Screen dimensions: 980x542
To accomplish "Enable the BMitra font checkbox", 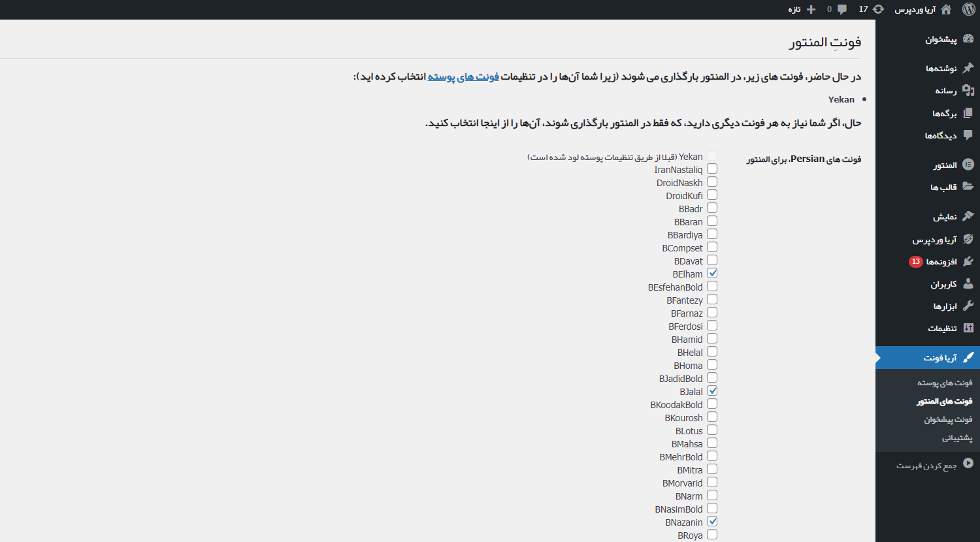I will 712,470.
